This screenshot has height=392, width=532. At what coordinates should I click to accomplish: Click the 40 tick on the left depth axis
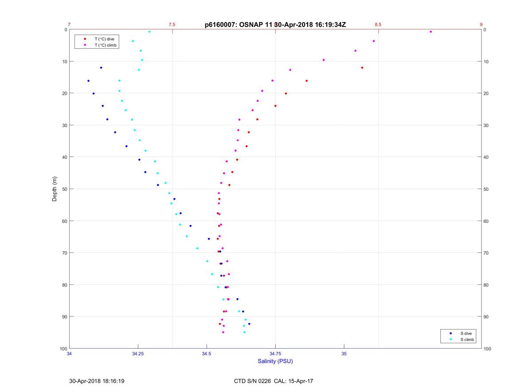pyautogui.click(x=64, y=157)
